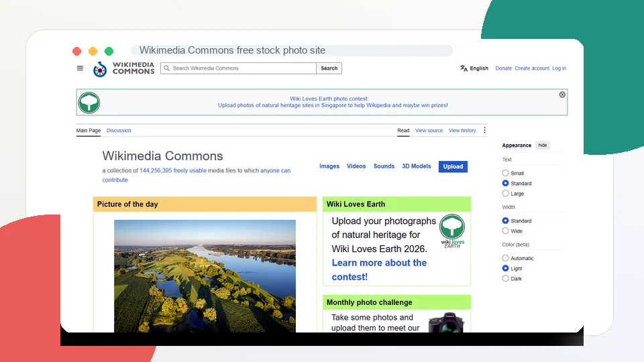Select Wide width option
The image size is (644, 362).
click(x=505, y=231)
